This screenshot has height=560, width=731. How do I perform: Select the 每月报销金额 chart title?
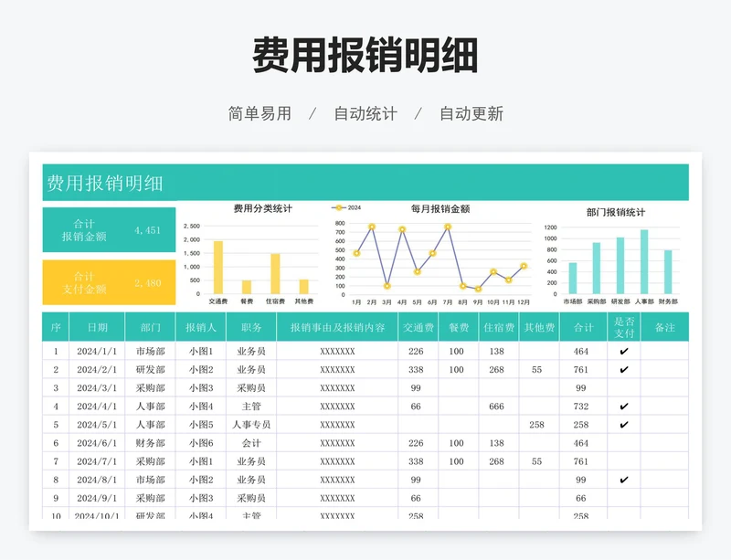tap(440, 209)
